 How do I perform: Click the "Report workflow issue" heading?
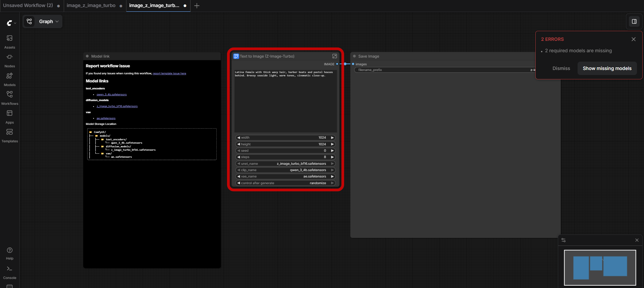tap(108, 66)
